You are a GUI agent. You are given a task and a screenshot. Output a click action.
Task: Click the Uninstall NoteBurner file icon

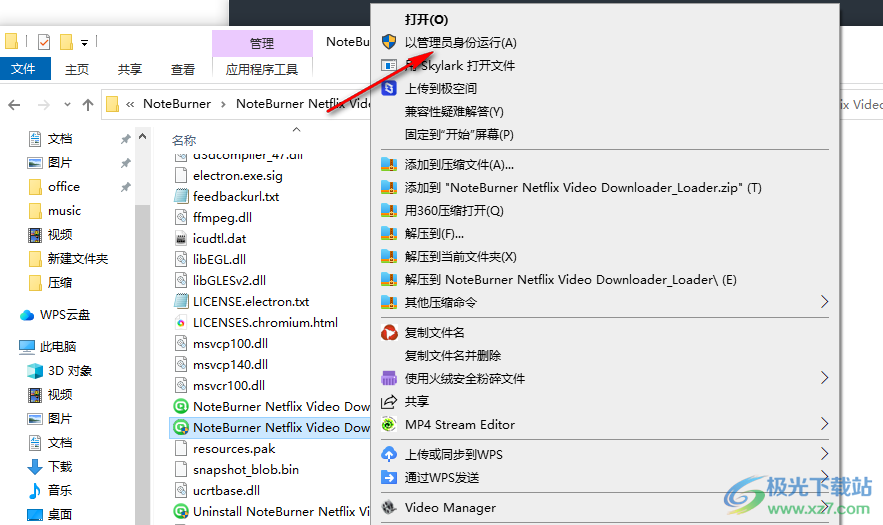click(x=181, y=511)
